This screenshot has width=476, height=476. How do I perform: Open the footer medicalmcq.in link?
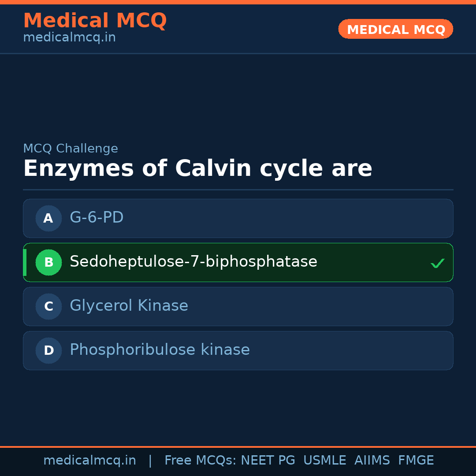[89, 461]
